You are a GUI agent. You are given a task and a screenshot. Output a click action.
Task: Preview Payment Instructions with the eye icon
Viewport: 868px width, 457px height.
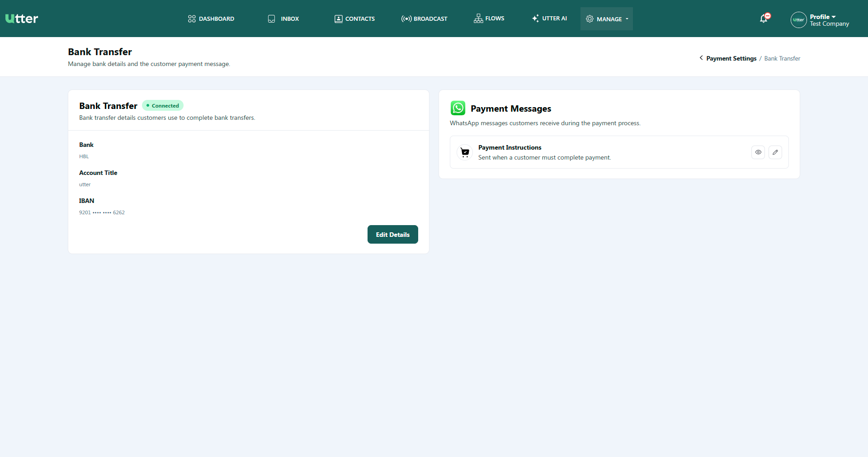coord(758,152)
